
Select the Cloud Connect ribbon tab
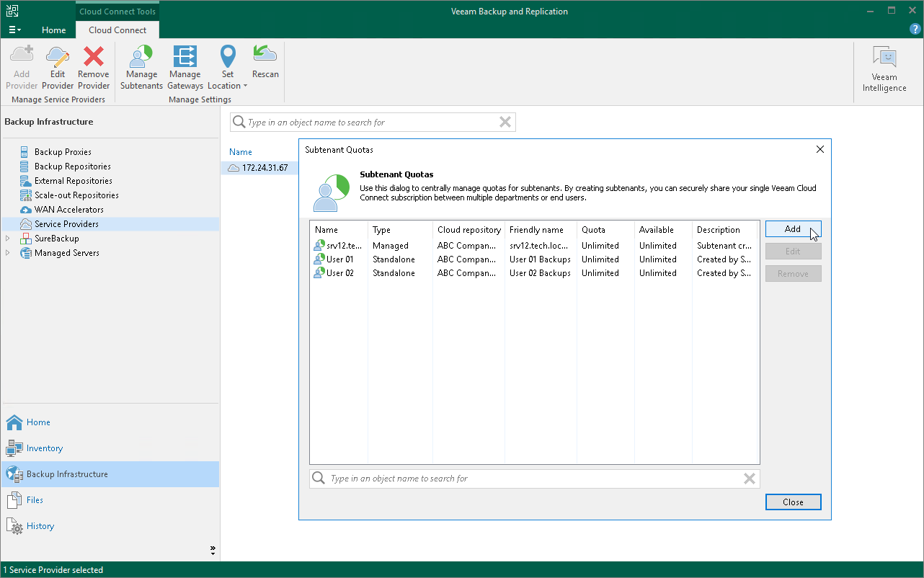pos(117,30)
